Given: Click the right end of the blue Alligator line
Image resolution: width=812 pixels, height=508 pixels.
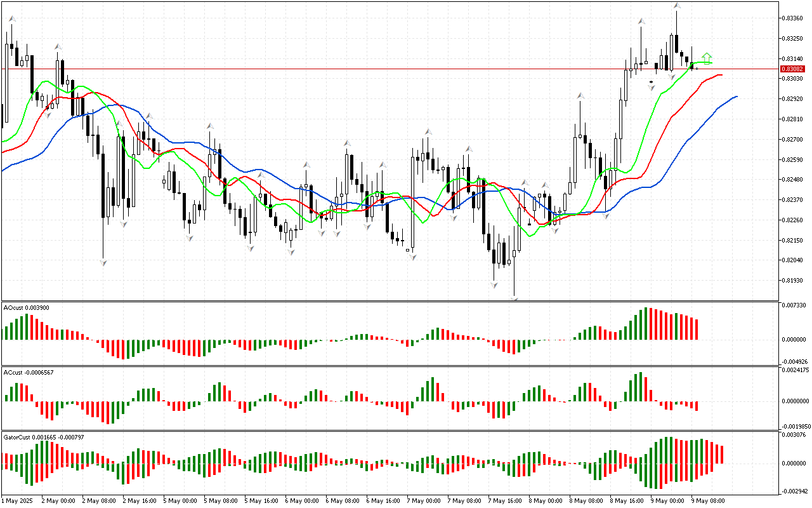Looking at the screenshot, I should click(736, 97).
